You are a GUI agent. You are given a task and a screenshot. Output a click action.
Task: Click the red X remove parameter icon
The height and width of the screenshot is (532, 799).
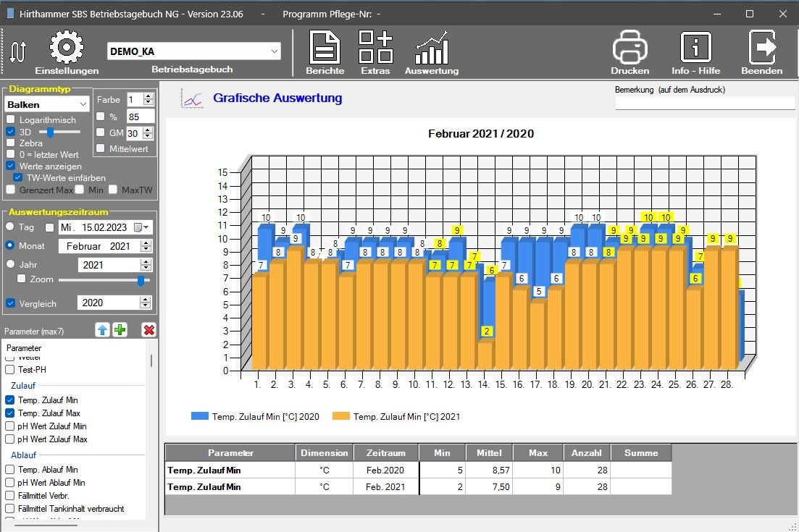pos(149,330)
